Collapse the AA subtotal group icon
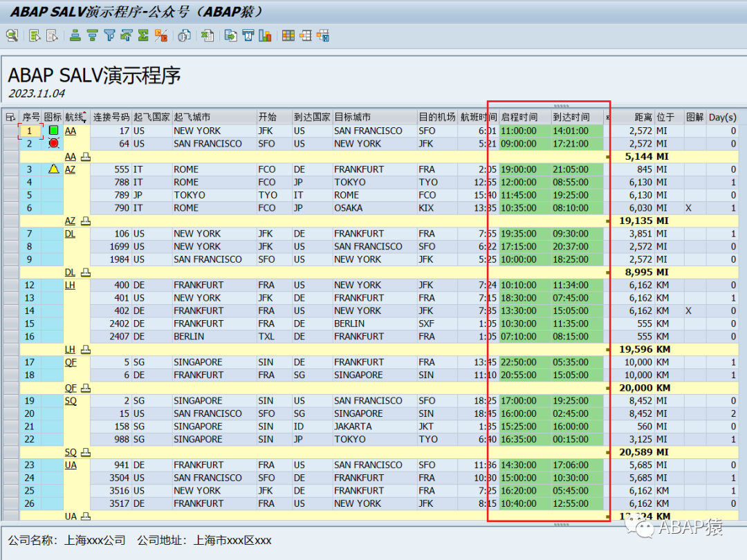This screenshot has height=560, width=747. (x=86, y=157)
